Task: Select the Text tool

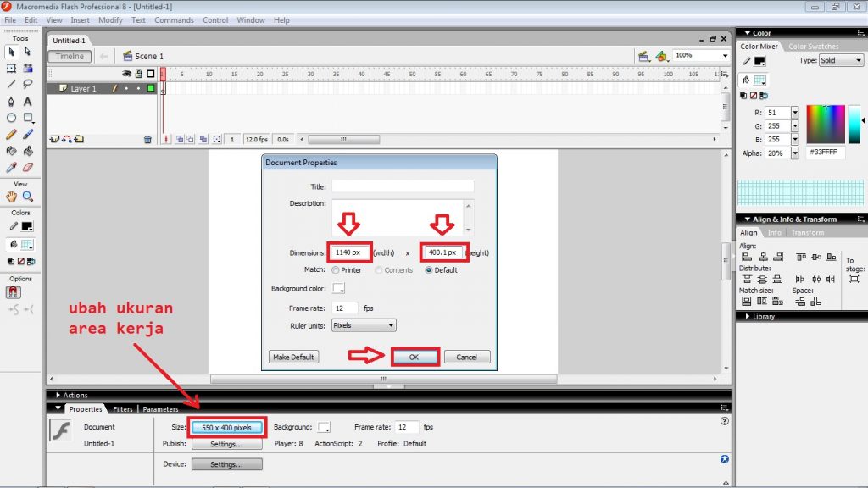Action: 28,102
